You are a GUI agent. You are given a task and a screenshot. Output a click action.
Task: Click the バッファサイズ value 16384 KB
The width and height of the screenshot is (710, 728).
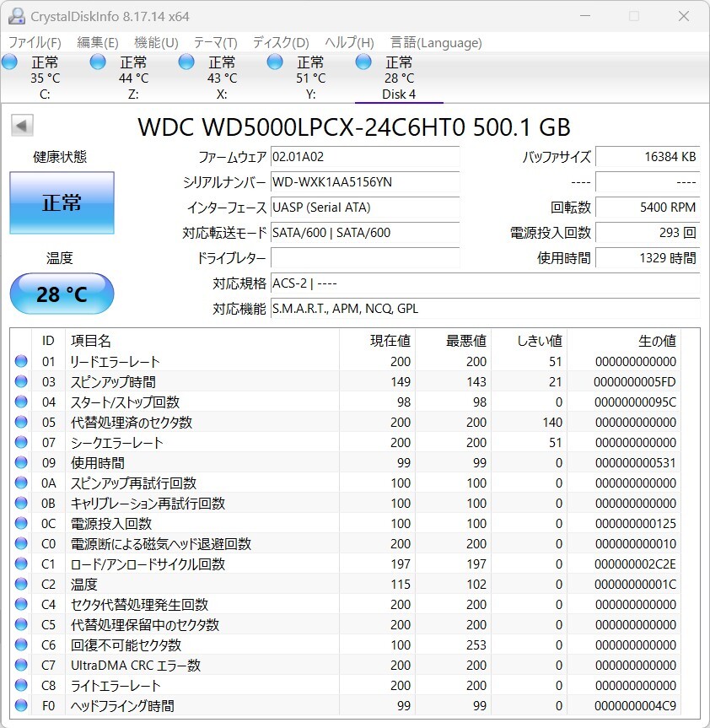[648, 156]
